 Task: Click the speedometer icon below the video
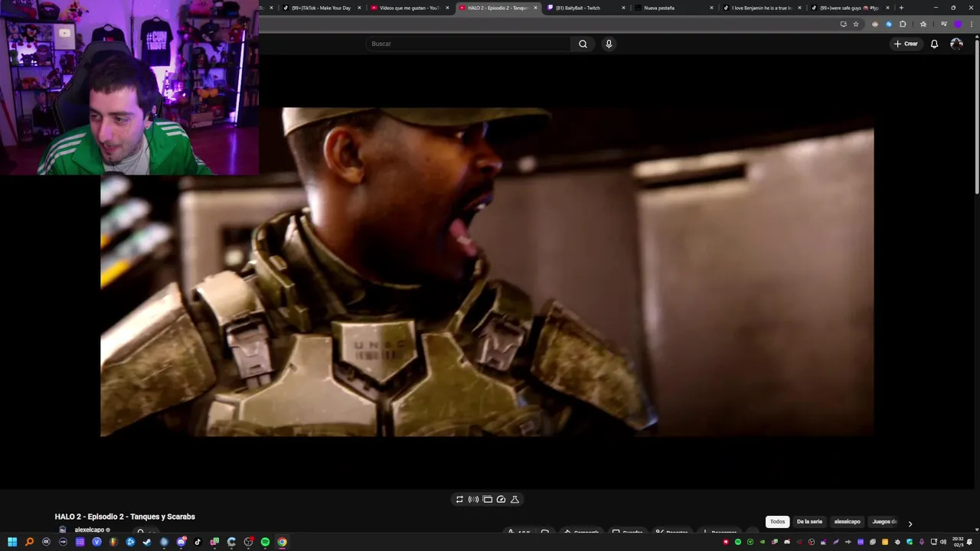point(501,500)
